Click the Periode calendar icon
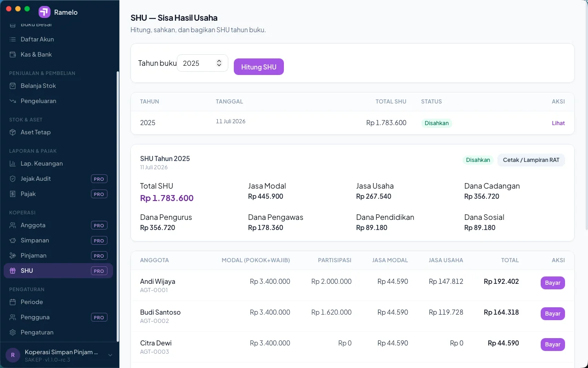The image size is (588, 368). click(x=13, y=302)
